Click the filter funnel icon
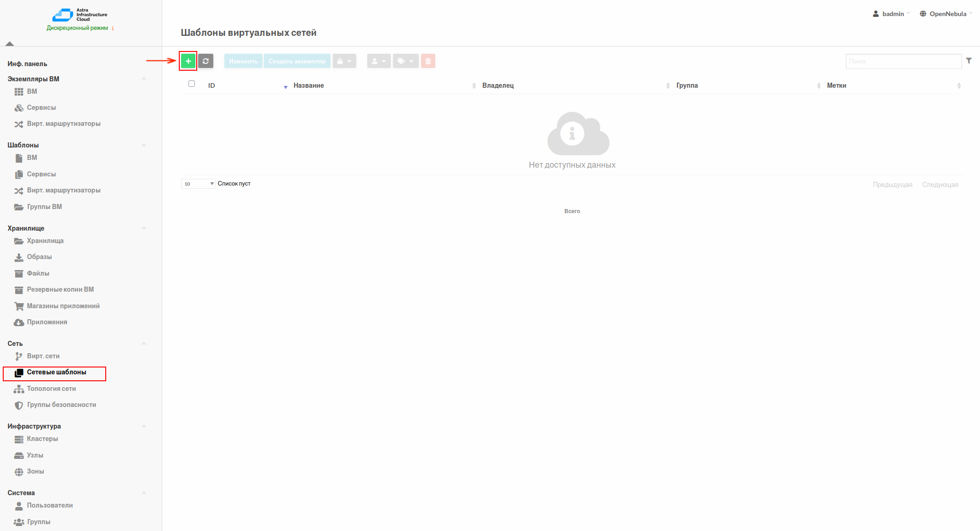This screenshot has width=980, height=531. [969, 61]
